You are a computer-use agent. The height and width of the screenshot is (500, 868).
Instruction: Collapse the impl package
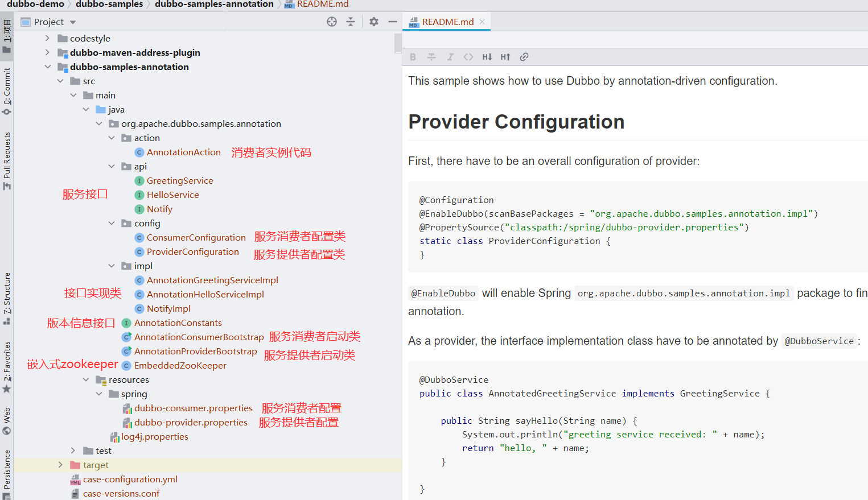[x=112, y=266]
